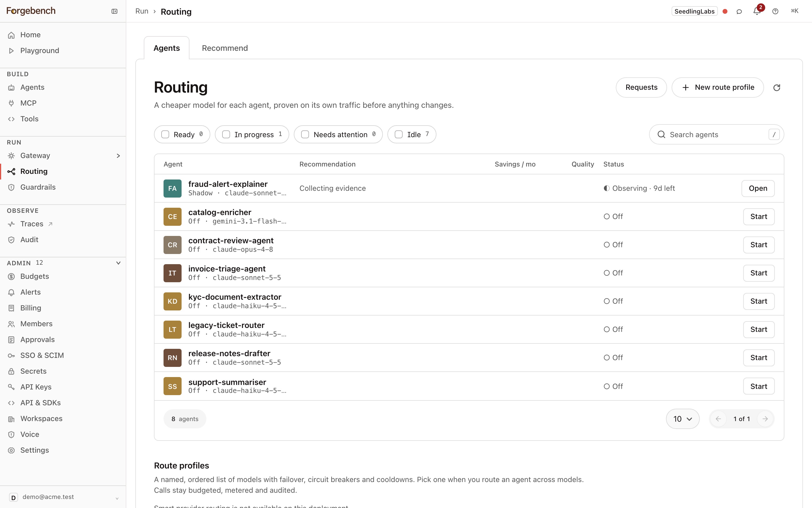Check the Ready filter checkbox
The image size is (812, 508).
[x=165, y=134]
